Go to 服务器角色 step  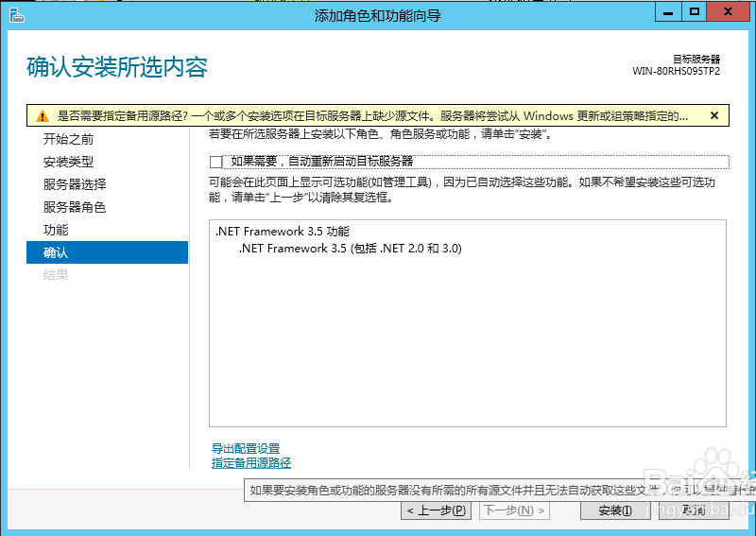(x=75, y=207)
